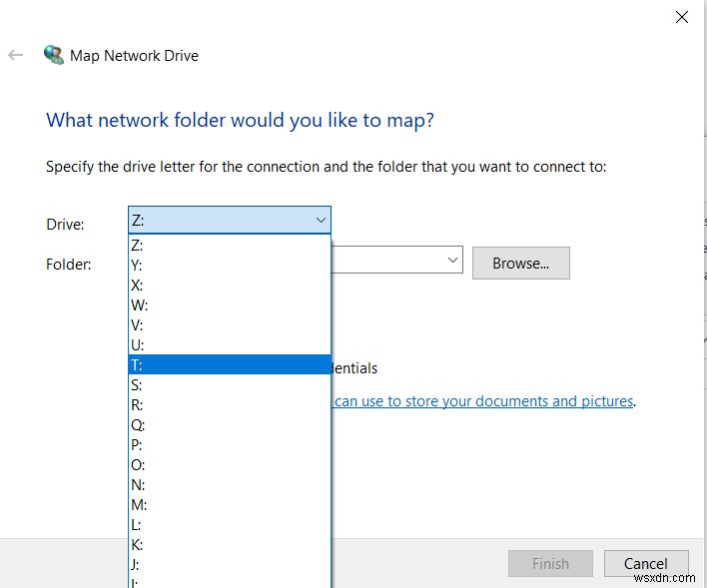Select drive letter U: in the list
Screen dimensions: 707x588
[229, 344]
